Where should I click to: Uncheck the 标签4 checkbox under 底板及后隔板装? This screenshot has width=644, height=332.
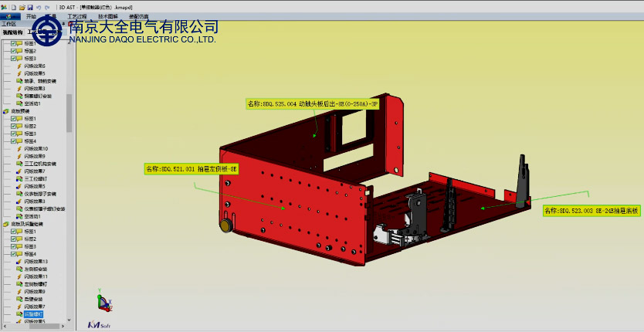14,254
